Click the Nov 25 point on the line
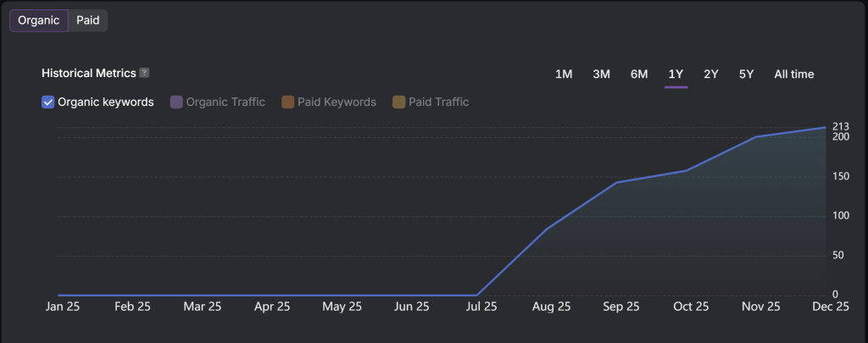This screenshot has height=343, width=868. pyautogui.click(x=756, y=136)
